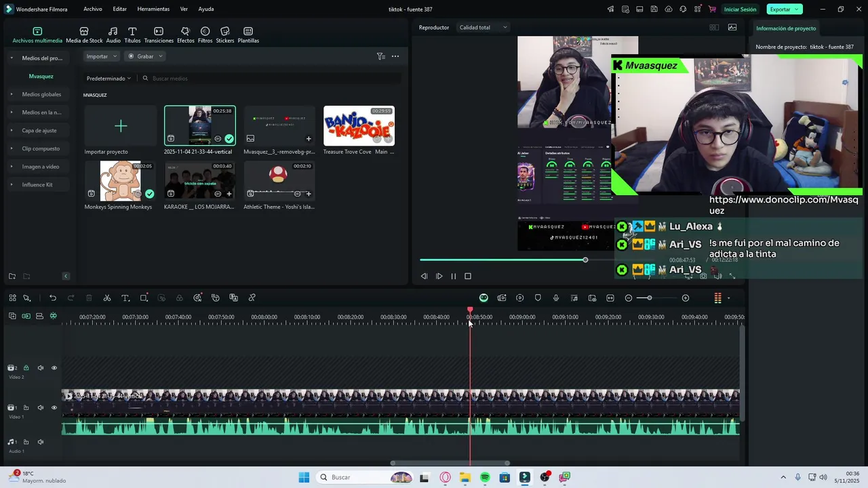Click the cloud upload icon
Image resolution: width=868 pixels, height=488 pixels.
669,9
